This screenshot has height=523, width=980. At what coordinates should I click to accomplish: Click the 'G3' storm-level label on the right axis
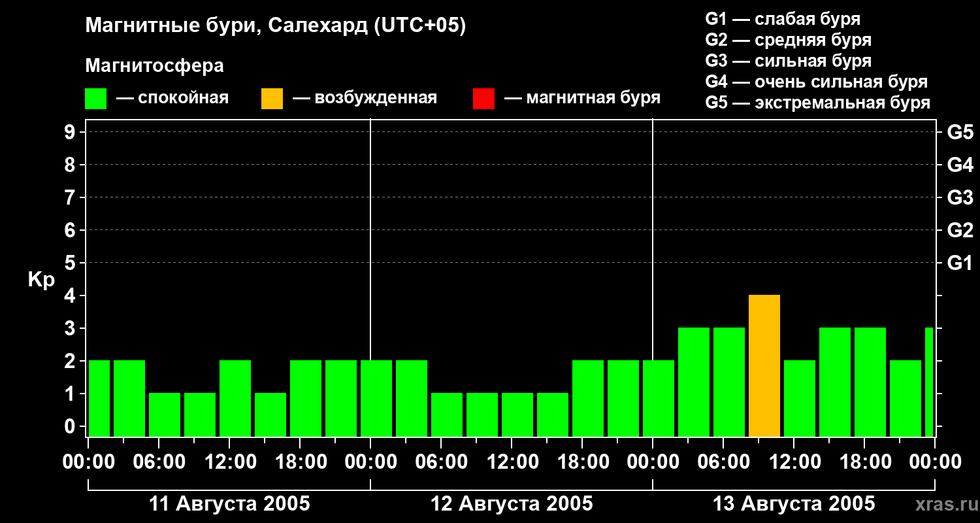pos(960,197)
